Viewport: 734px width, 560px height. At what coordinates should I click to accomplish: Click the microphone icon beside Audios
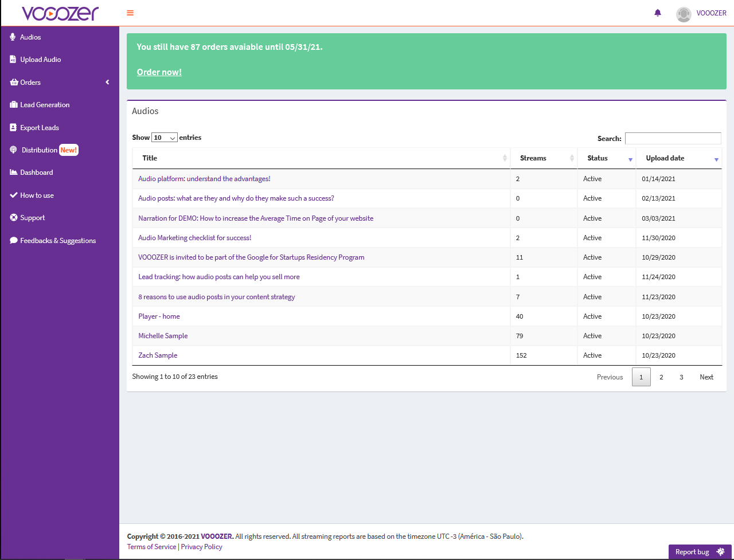[x=13, y=37]
